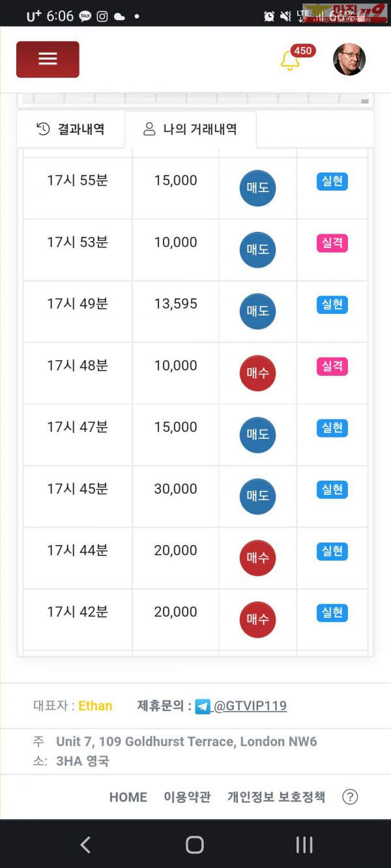Open the notification bell with 450 badge
This screenshot has width=391, height=868.
point(290,61)
